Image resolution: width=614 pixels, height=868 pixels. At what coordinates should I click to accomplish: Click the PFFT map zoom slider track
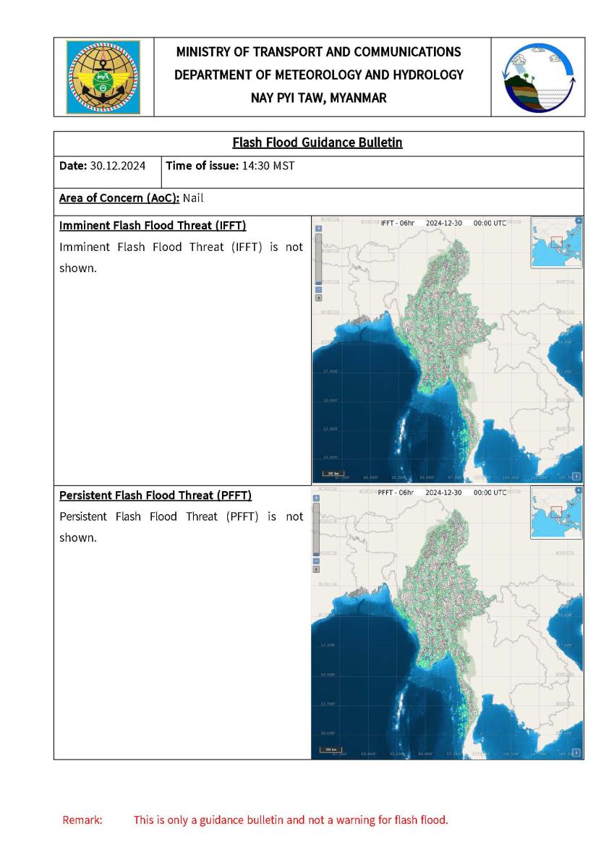click(x=317, y=529)
